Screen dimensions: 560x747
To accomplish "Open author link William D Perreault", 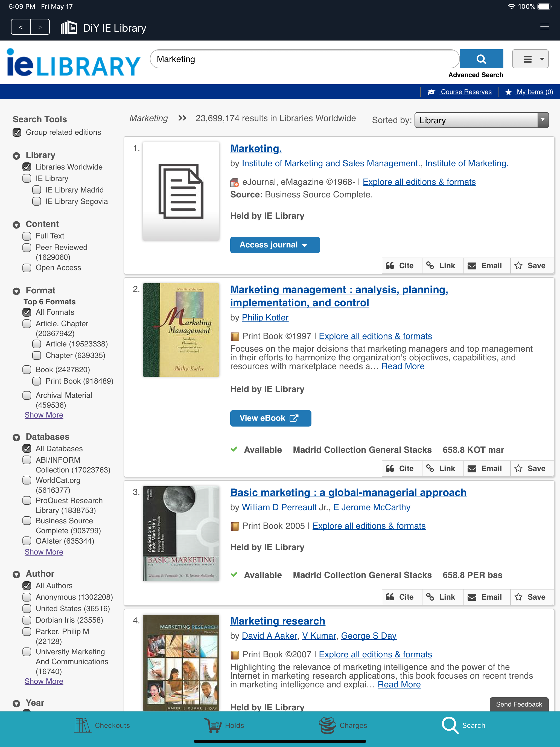I will pos(279,507).
